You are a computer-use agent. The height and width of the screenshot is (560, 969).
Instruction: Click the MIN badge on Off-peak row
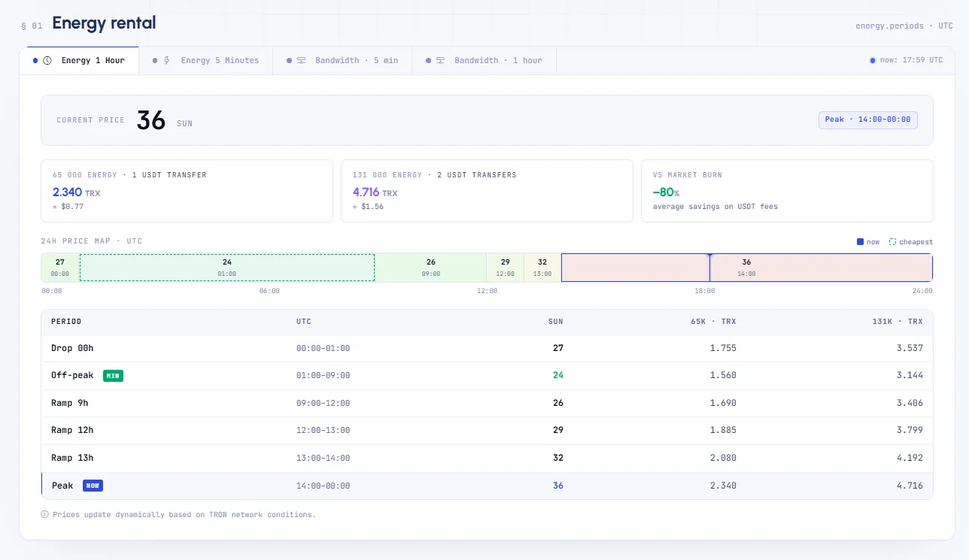[x=113, y=375]
